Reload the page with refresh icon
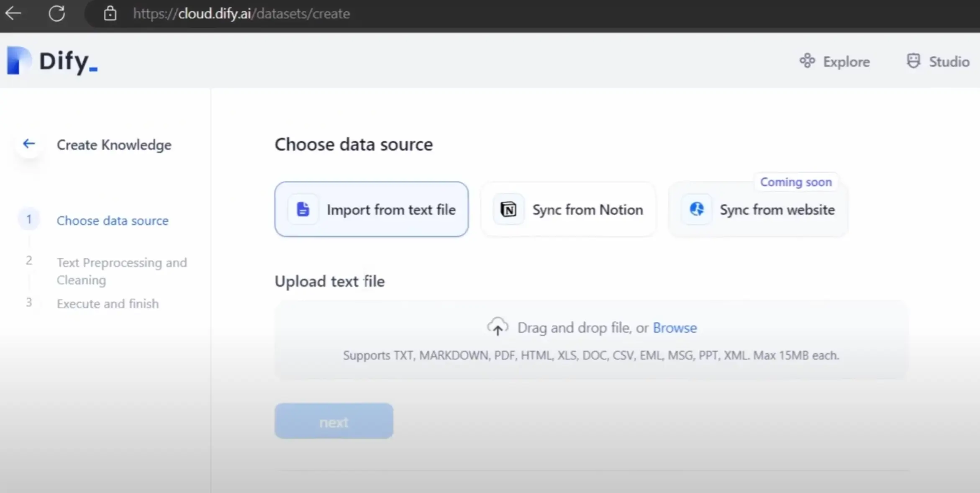Viewport: 980px width, 493px height. point(56,13)
